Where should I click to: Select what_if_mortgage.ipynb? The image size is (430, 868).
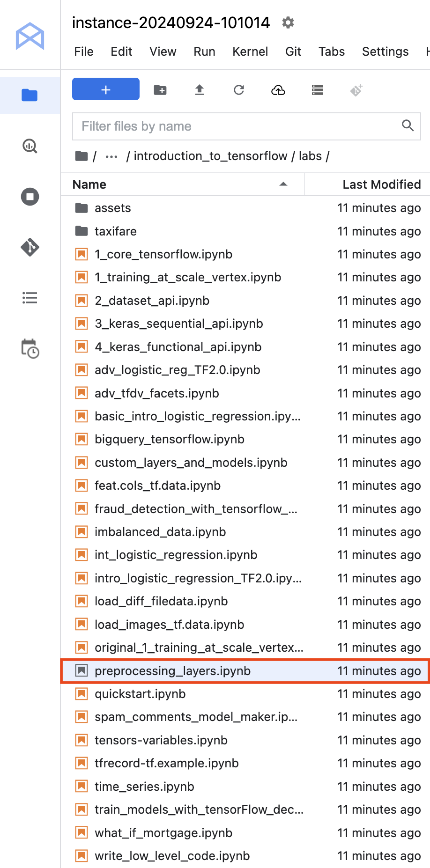click(245, 833)
